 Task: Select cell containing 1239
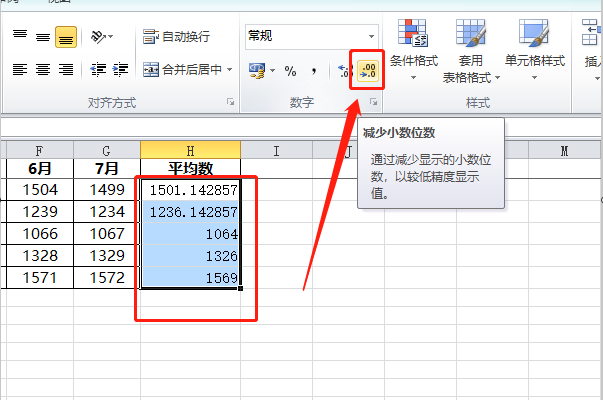(40, 212)
